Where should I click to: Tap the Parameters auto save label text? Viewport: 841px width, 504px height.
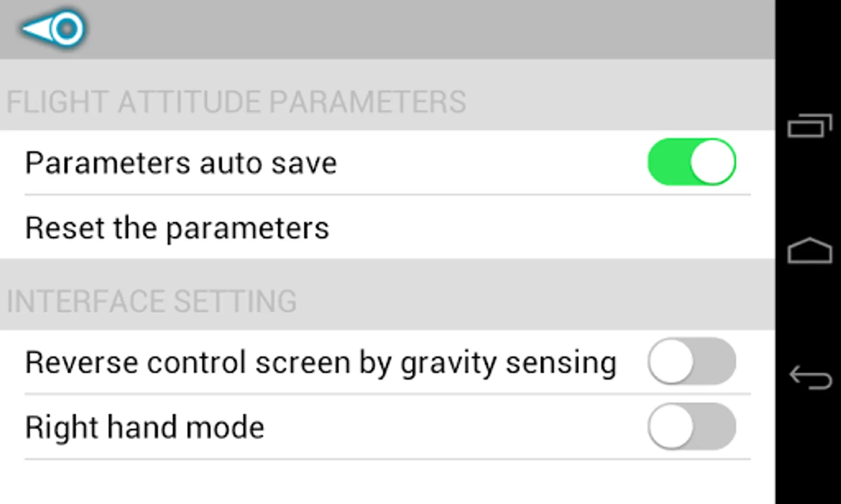(x=181, y=163)
